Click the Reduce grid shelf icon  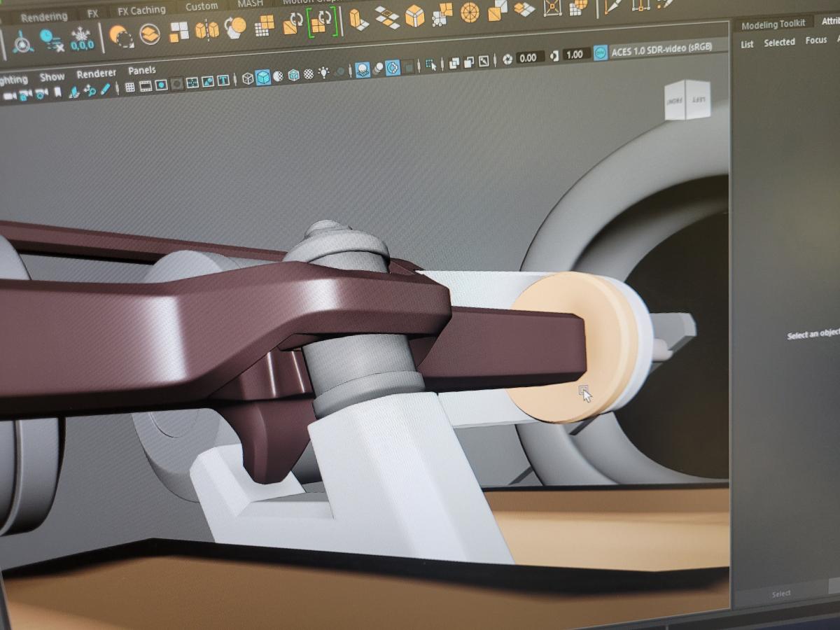(x=264, y=27)
